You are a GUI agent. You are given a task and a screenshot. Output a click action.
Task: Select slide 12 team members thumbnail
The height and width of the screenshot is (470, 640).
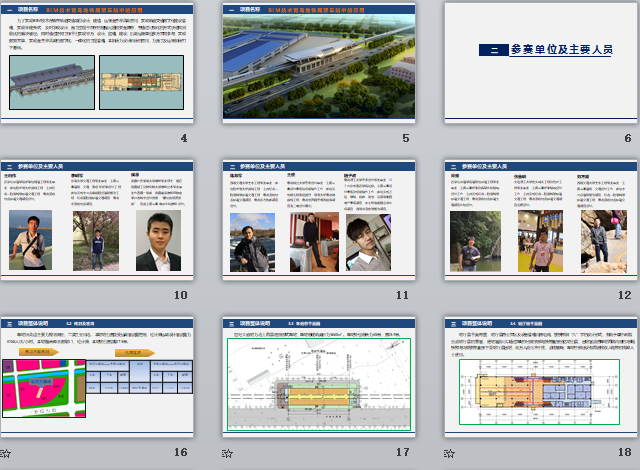click(x=541, y=219)
